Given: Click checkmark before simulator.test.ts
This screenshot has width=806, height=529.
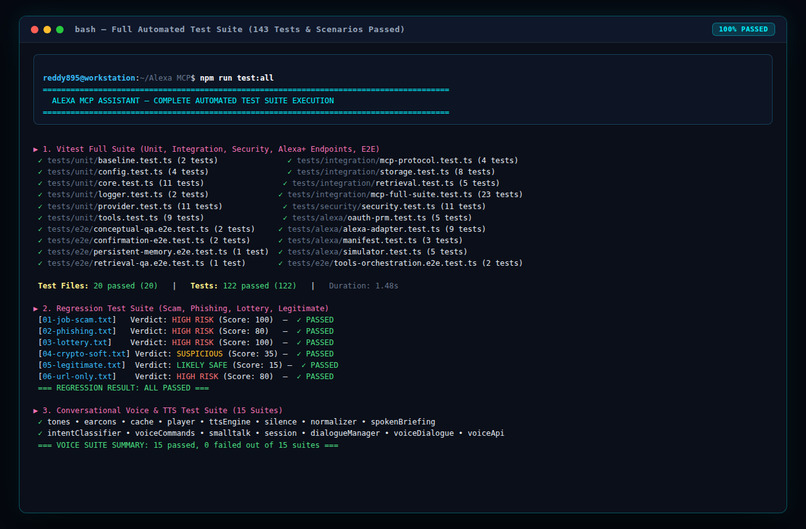Looking at the screenshot, I should (280, 251).
